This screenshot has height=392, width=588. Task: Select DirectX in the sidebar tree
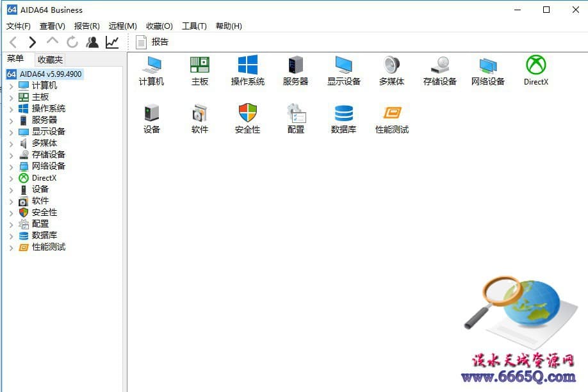44,178
